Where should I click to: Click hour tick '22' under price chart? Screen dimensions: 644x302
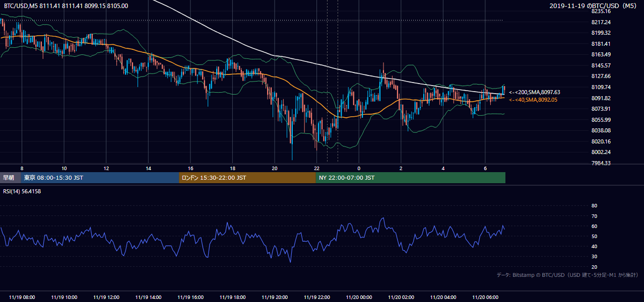point(316,168)
